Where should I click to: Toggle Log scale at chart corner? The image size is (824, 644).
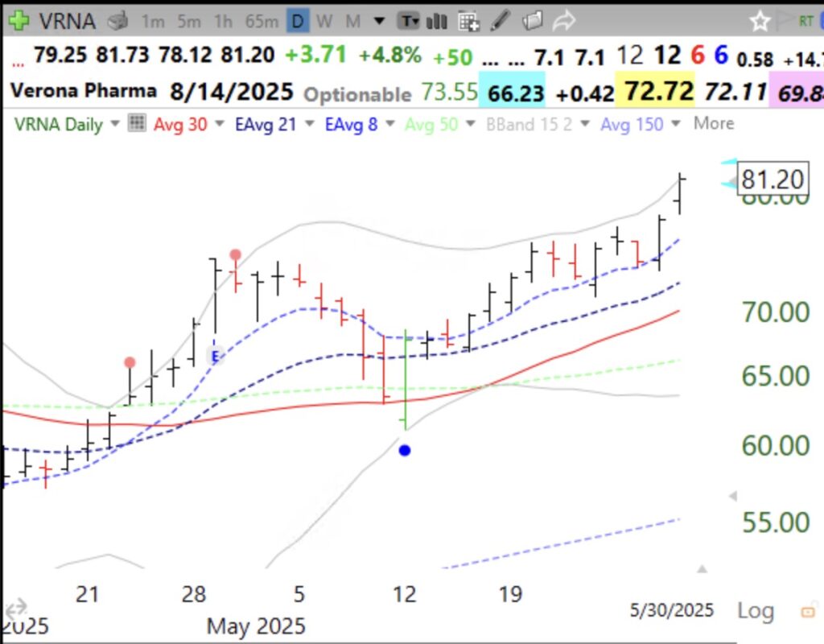click(x=755, y=611)
